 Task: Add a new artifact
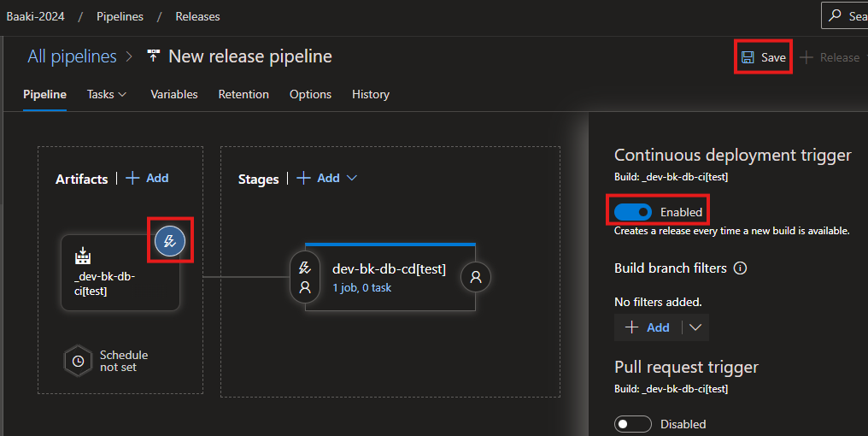[147, 178]
